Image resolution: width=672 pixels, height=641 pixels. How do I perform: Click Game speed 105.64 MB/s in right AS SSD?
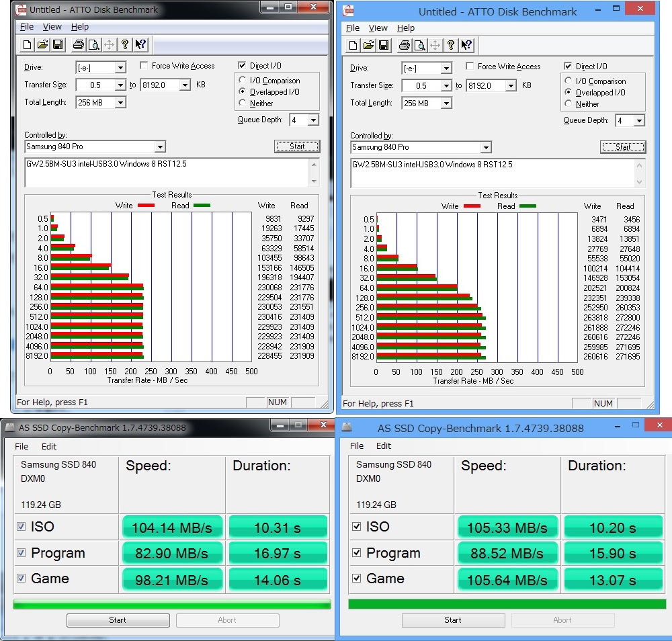[x=507, y=579]
